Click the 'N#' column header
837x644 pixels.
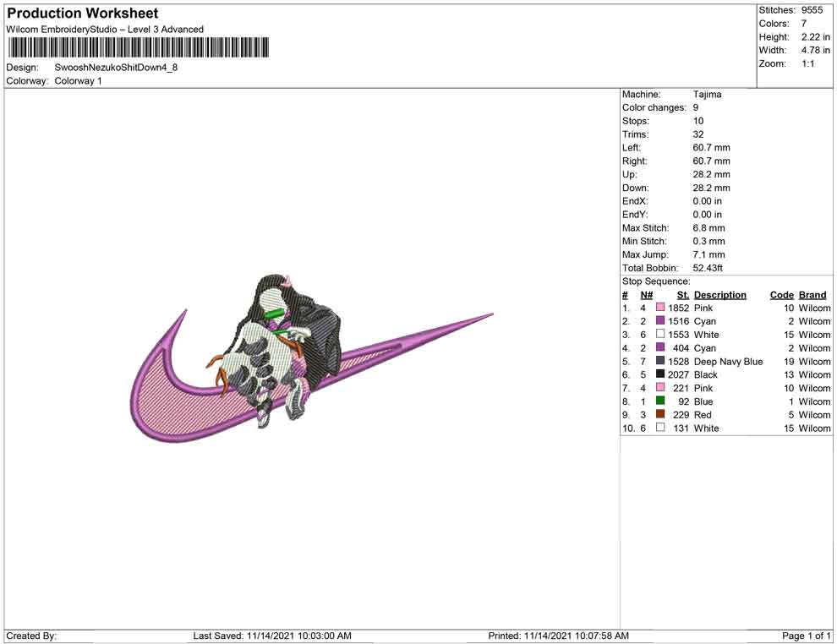pos(647,295)
